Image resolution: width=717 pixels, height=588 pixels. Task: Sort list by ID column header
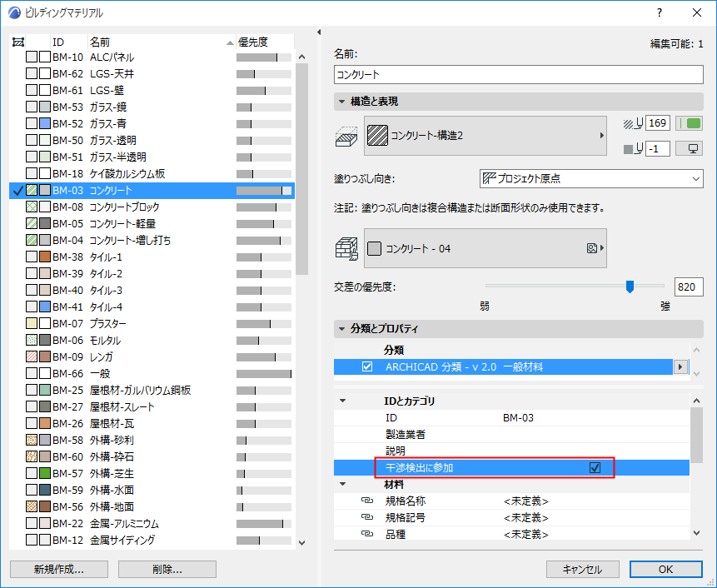[x=68, y=42]
